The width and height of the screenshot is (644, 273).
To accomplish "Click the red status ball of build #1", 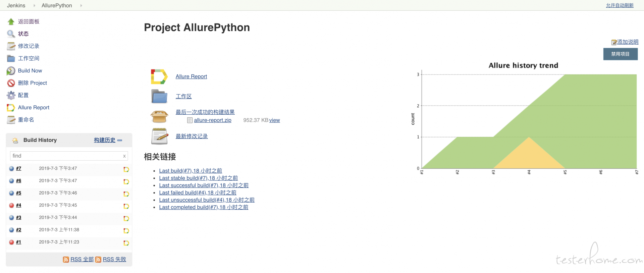I will click(11, 242).
